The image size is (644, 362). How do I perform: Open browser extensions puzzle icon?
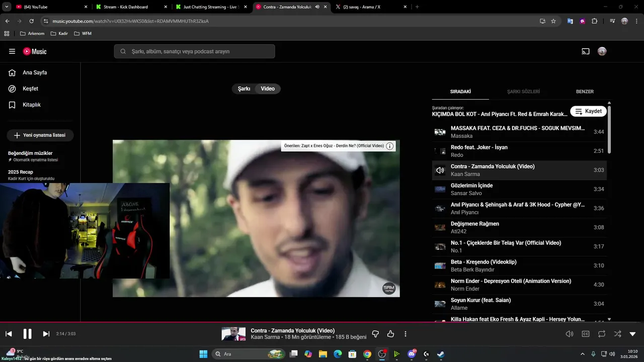pos(595,21)
